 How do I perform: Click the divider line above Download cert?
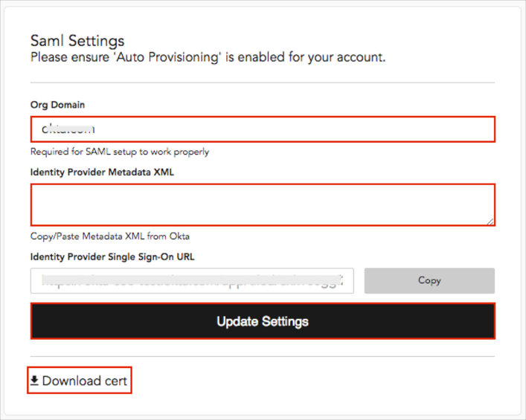[262, 356]
